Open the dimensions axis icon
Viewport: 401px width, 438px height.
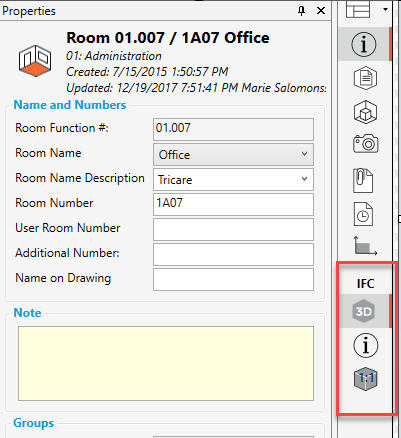click(x=365, y=246)
